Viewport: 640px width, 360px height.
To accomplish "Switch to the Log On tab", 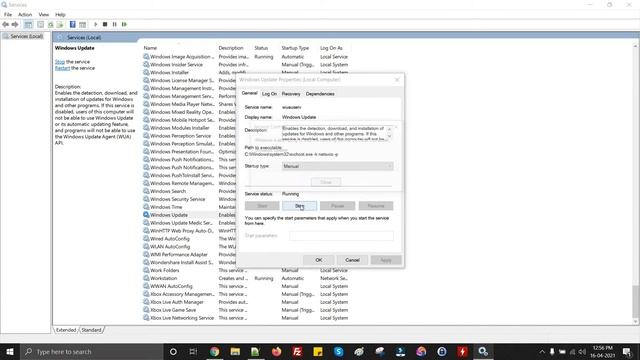I will click(269, 94).
